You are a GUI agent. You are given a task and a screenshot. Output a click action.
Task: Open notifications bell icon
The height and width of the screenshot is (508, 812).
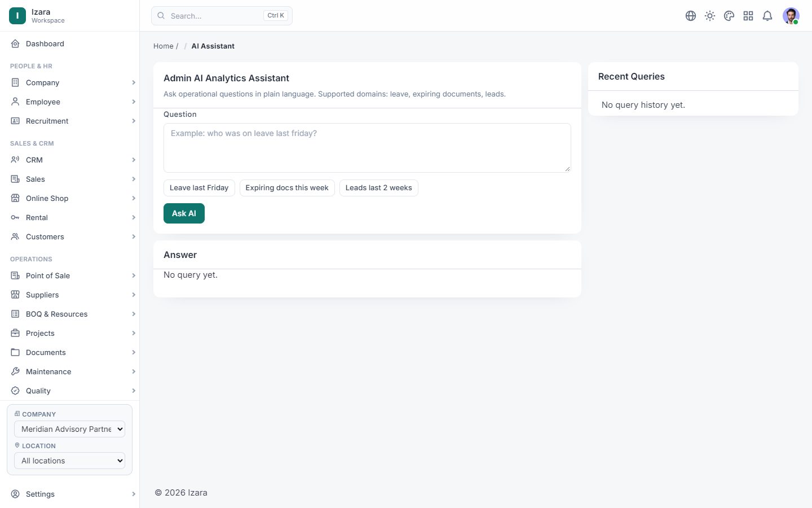pos(767,16)
